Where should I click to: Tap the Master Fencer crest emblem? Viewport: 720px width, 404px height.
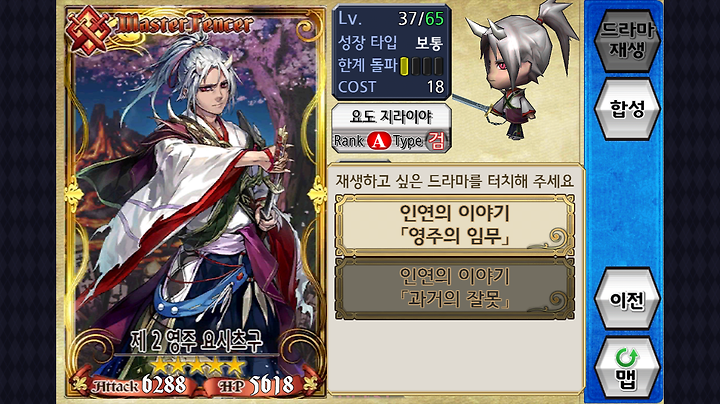(88, 30)
